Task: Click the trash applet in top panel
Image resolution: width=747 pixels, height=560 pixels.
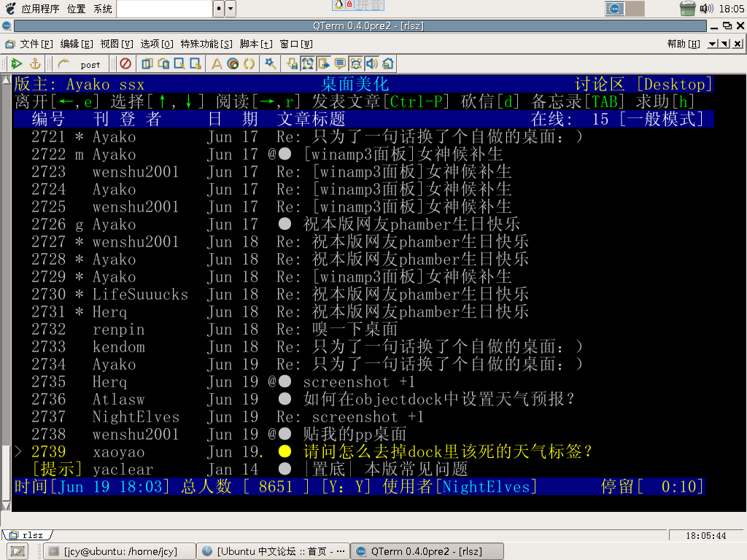Action: click(x=687, y=9)
